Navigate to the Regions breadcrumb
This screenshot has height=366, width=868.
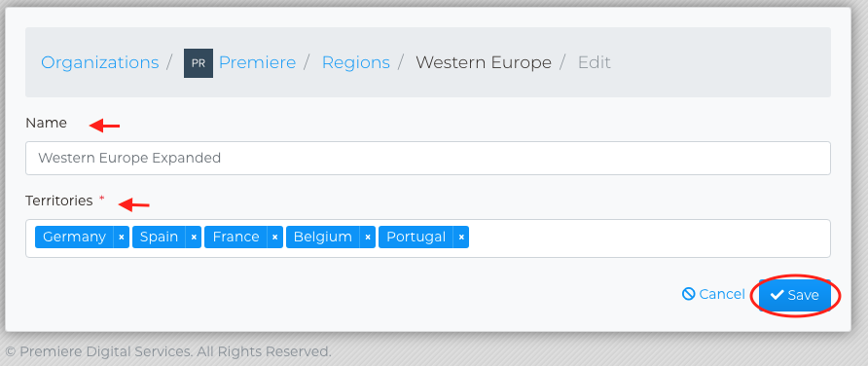pyautogui.click(x=356, y=62)
